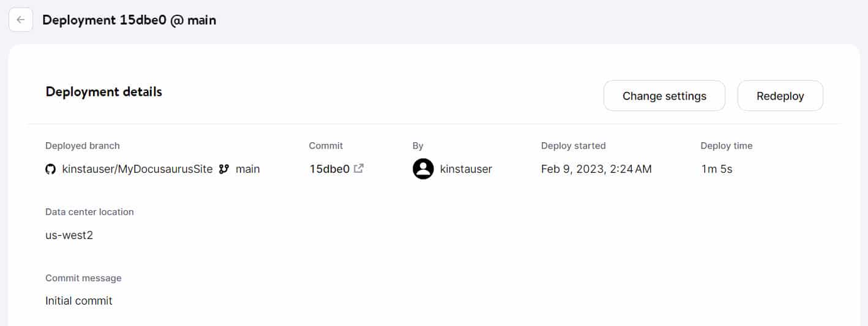Click the GitHub logo icon
The width and height of the screenshot is (868, 326).
[x=51, y=169]
